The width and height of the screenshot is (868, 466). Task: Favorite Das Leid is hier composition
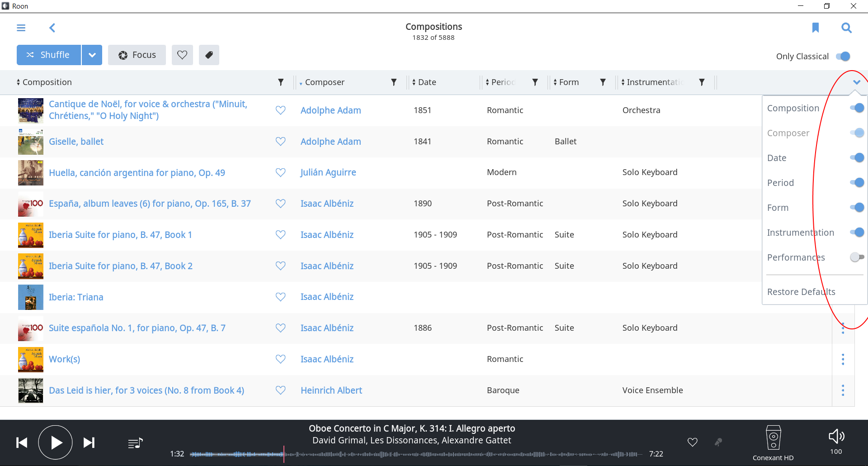point(280,390)
